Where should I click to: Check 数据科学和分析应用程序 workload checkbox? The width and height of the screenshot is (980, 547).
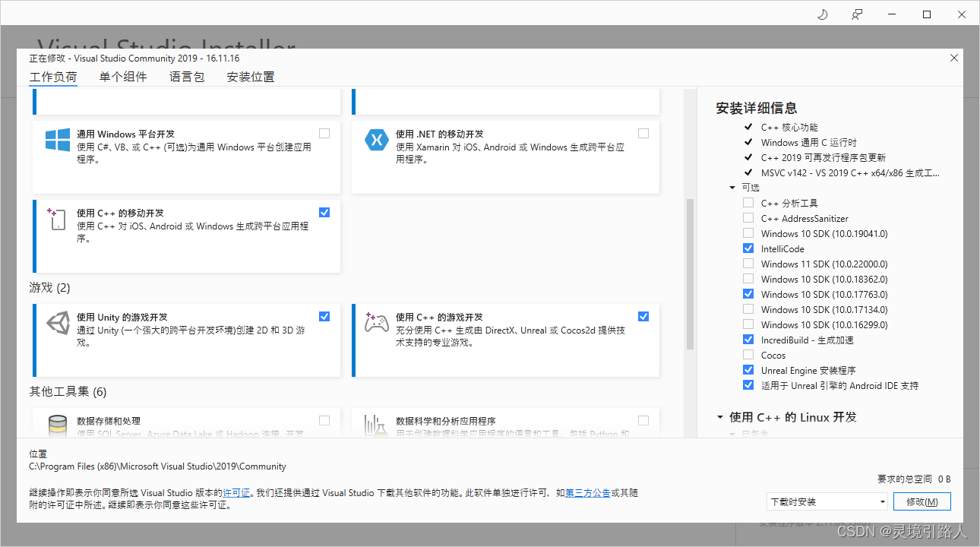(643, 420)
